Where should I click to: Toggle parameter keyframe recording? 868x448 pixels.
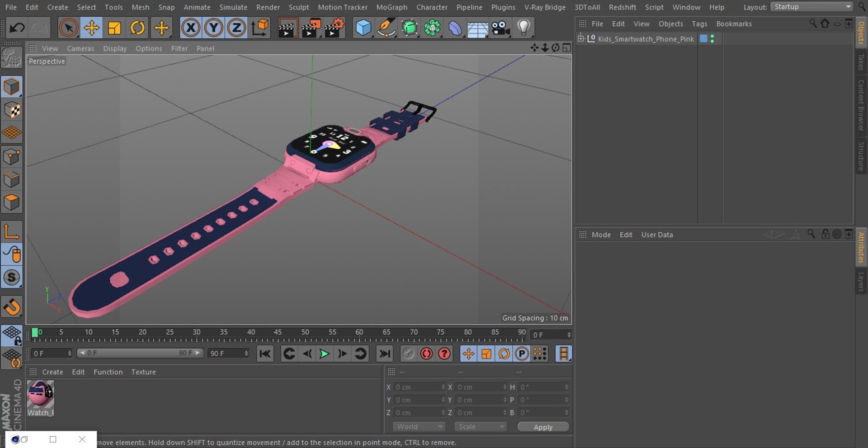(x=522, y=354)
